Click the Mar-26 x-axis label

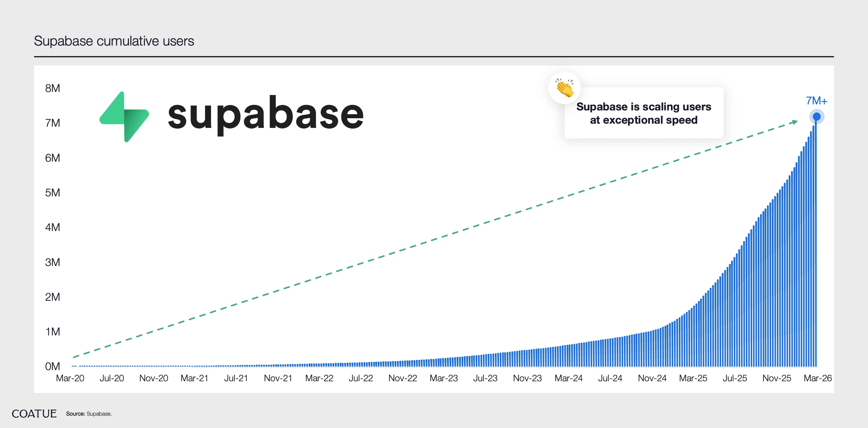(x=817, y=378)
